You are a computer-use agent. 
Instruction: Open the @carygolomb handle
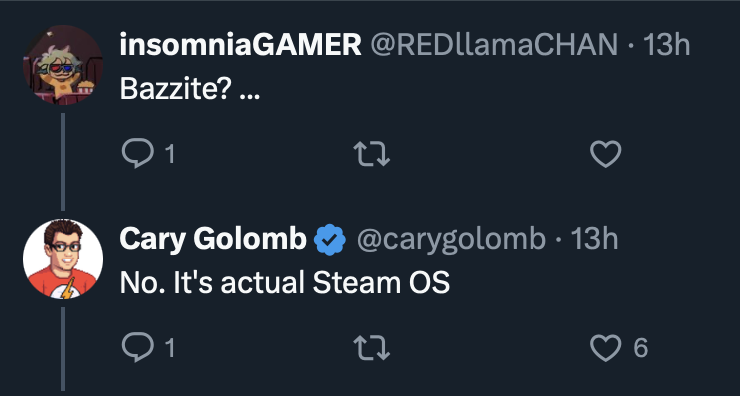451,239
